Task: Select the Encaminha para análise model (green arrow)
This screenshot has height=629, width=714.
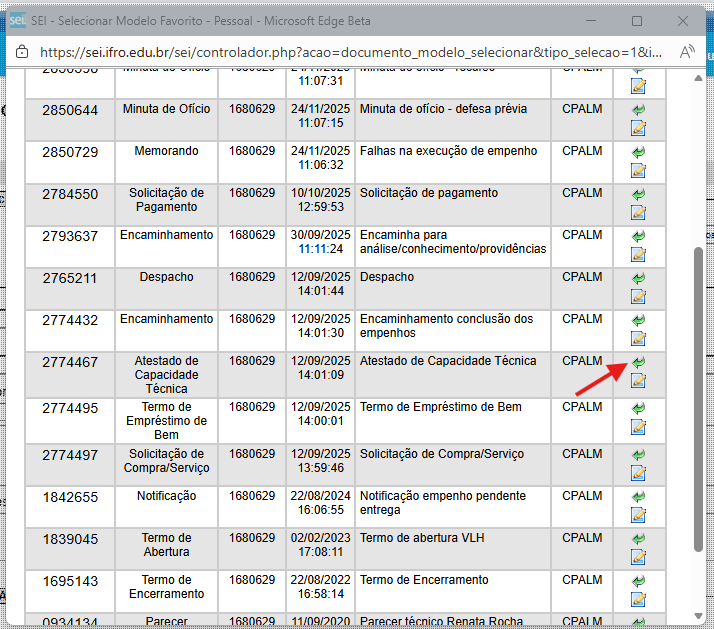Action: pyautogui.click(x=638, y=236)
